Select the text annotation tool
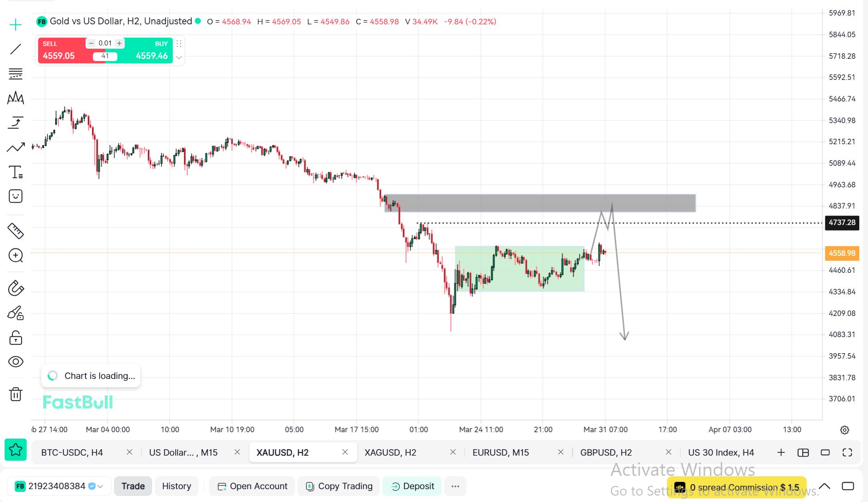 click(x=16, y=172)
